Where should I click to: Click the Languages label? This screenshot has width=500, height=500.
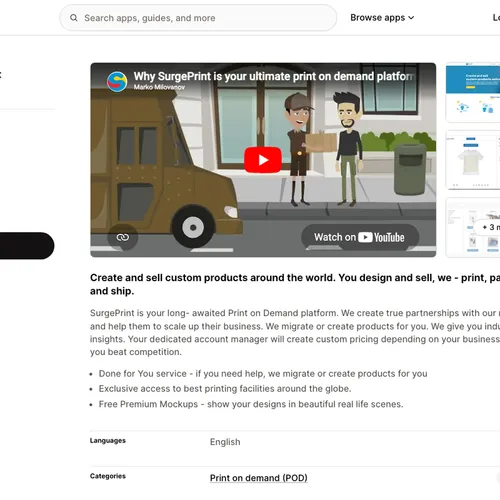tap(108, 441)
